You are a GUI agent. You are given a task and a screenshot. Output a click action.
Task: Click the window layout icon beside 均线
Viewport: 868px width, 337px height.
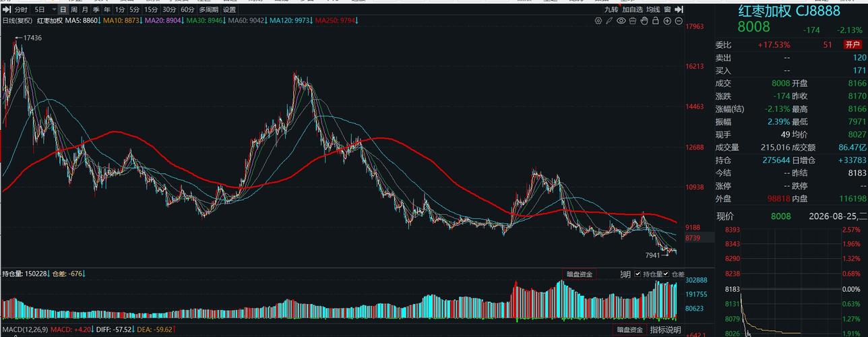pos(667,9)
